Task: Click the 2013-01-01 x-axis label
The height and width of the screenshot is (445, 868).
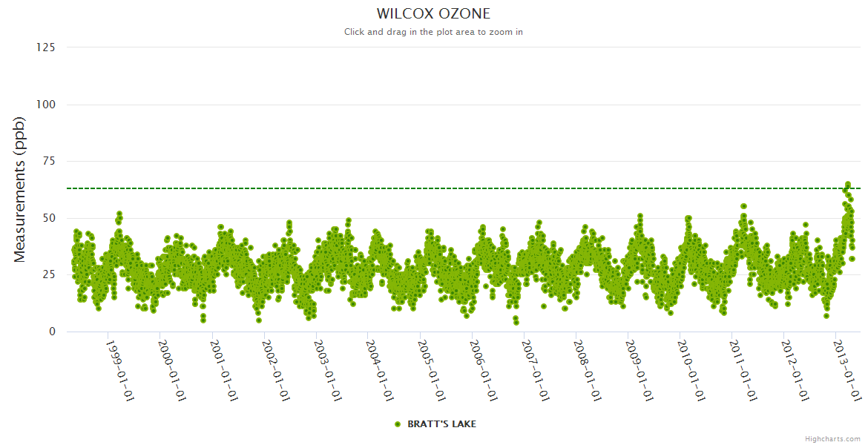Action: click(x=846, y=370)
